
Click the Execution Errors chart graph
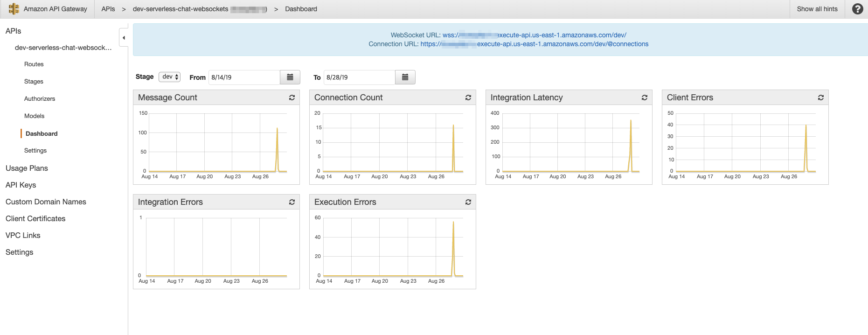tap(393, 247)
